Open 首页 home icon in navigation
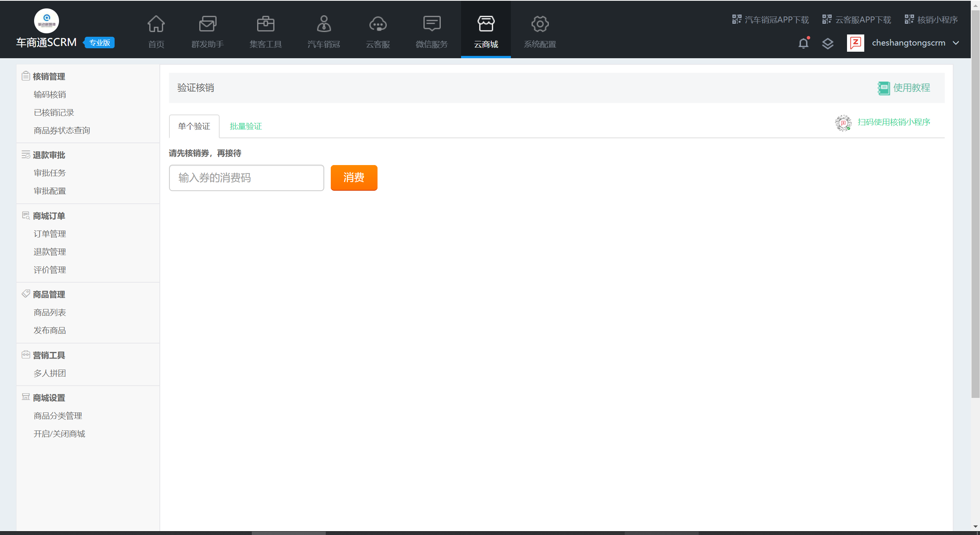The image size is (980, 535). point(156,24)
